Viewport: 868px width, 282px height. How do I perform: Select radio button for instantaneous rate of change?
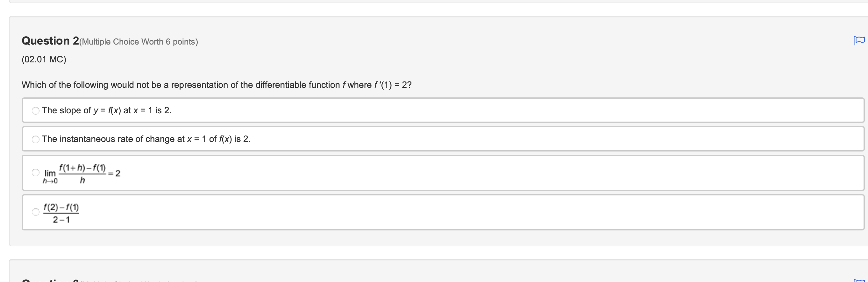point(35,139)
